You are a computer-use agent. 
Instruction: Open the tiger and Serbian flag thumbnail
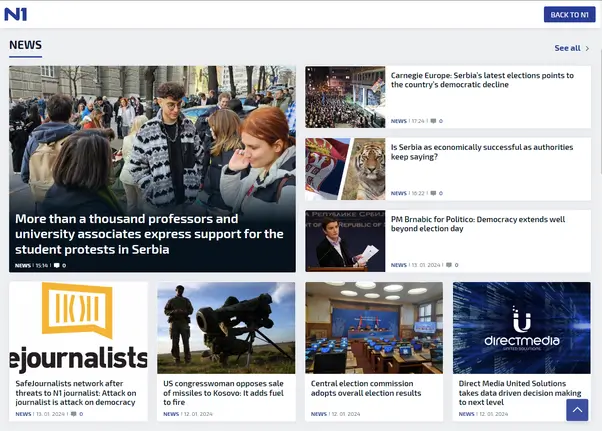coord(345,169)
